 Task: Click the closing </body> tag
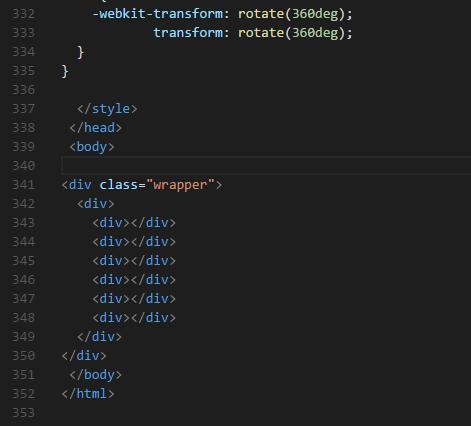coord(96,375)
